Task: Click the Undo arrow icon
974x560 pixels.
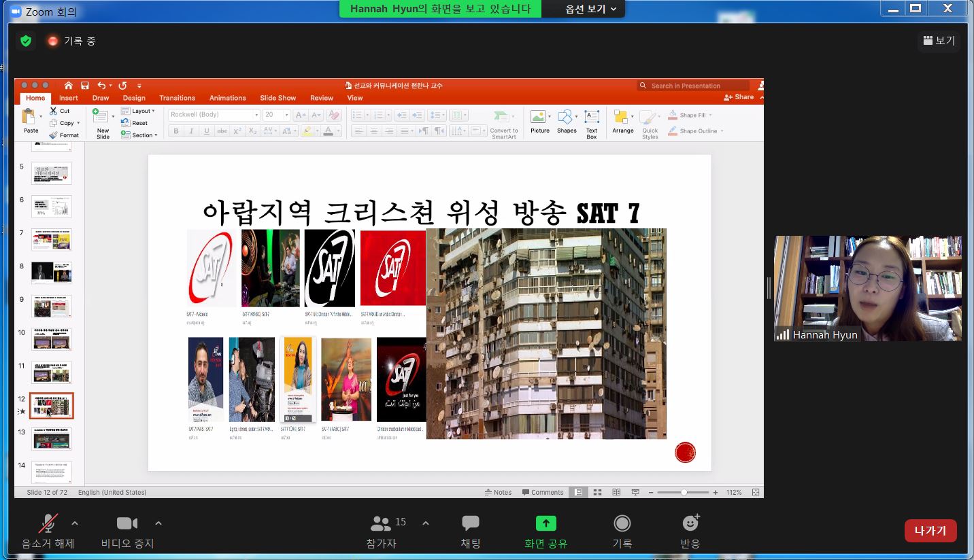Action: [x=101, y=86]
